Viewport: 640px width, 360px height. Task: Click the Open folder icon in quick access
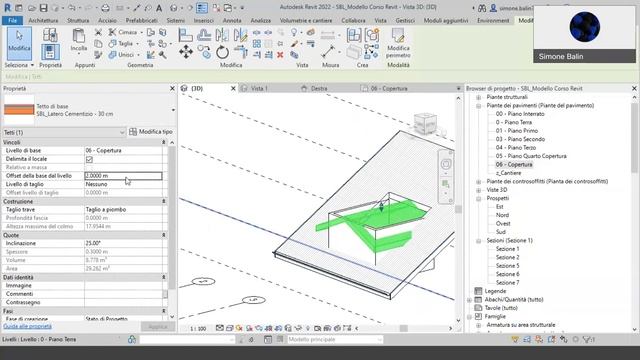(32, 8)
